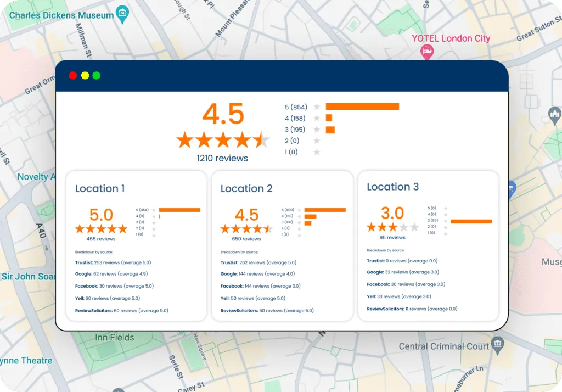This screenshot has width=562, height=392.
Task: Click Google: 144 reviews line
Action: 258,273
